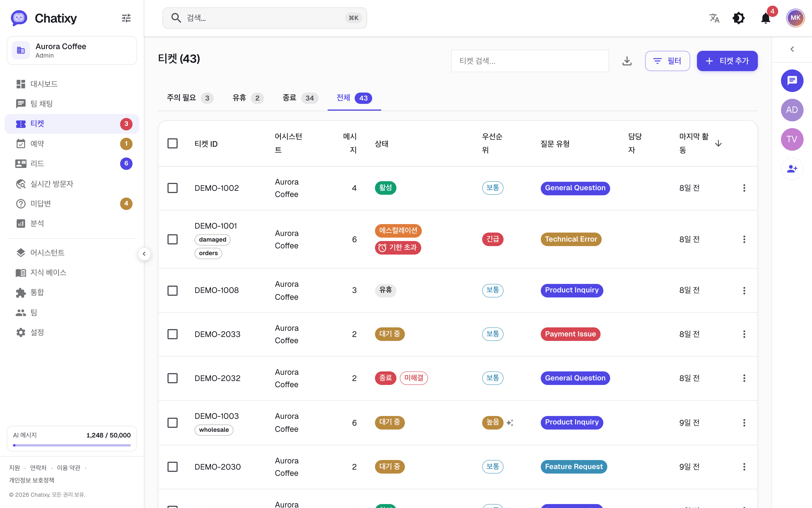Check the DEMO-1002 row checkbox
The image size is (812, 508).
click(x=173, y=188)
